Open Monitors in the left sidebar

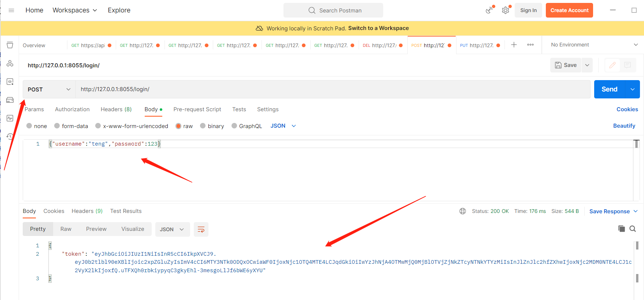tap(10, 118)
